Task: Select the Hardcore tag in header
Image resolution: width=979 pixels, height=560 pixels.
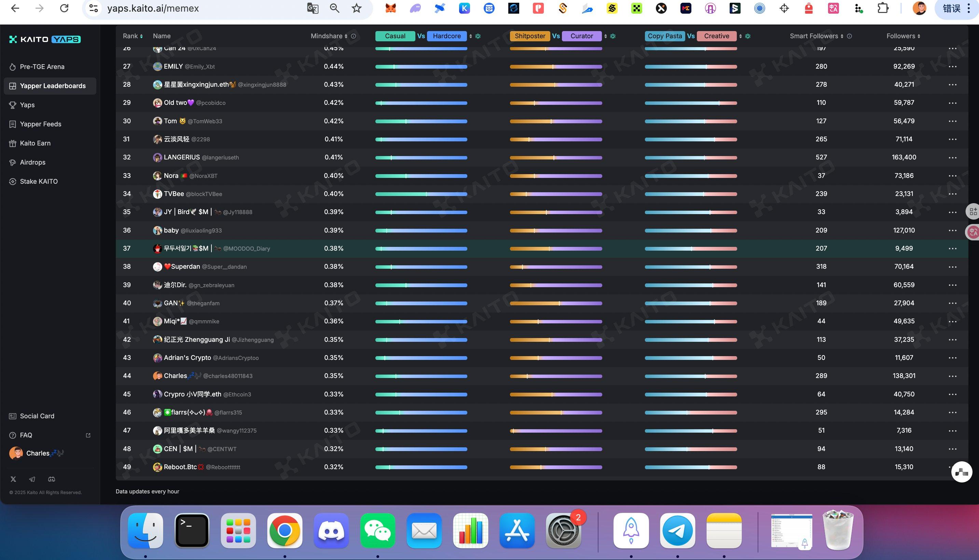Action: click(446, 36)
